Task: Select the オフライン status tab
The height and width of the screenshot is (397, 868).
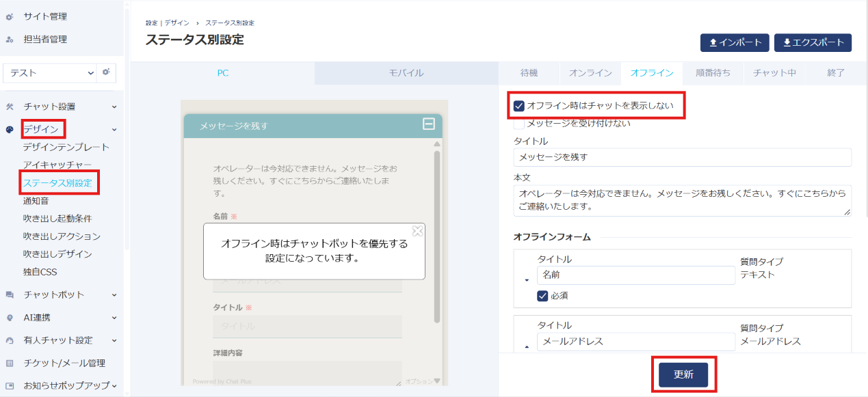Action: [652, 73]
